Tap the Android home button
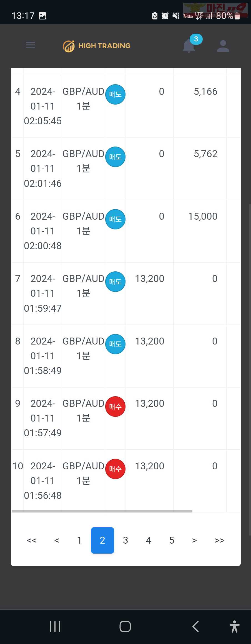Viewport: 251px width, 644px height. [x=125, y=626]
